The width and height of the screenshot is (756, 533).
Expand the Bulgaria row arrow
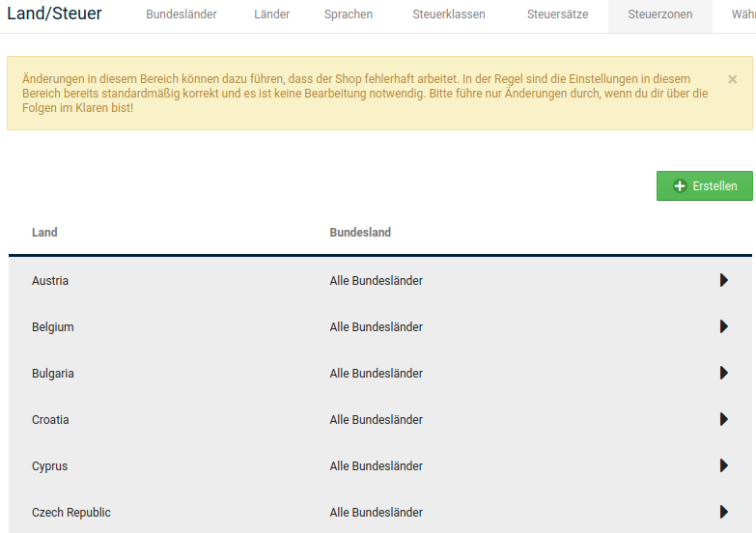coord(724,373)
